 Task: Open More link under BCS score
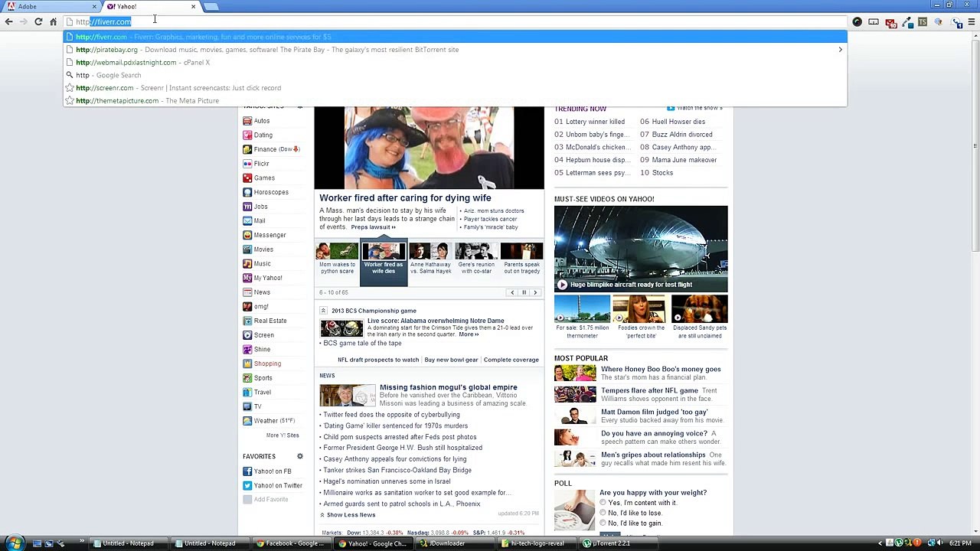(x=469, y=334)
